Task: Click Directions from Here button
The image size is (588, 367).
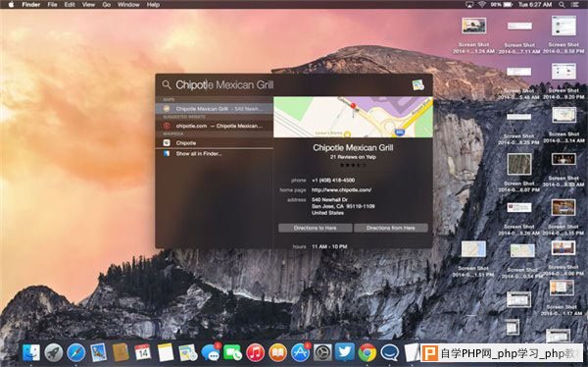Action: (x=391, y=228)
